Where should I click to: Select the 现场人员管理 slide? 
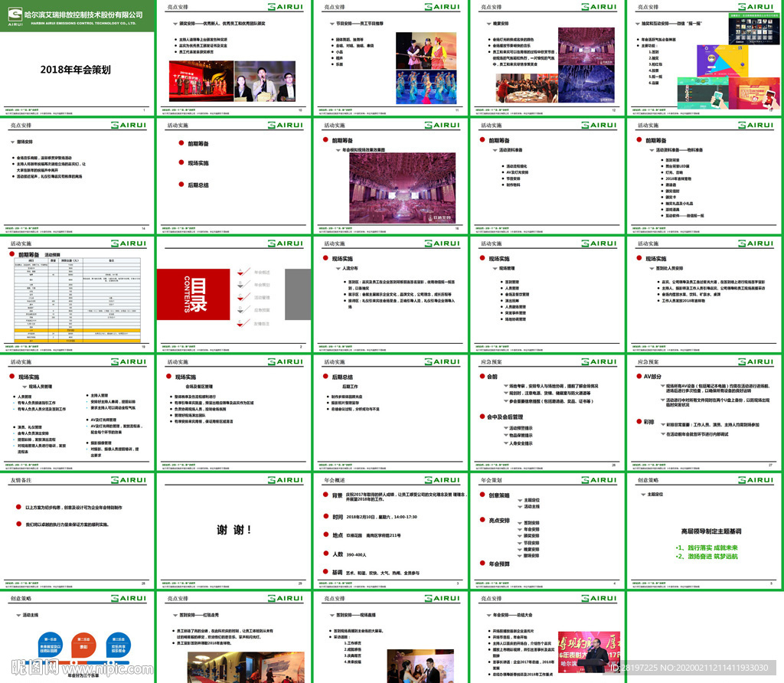(x=77, y=413)
